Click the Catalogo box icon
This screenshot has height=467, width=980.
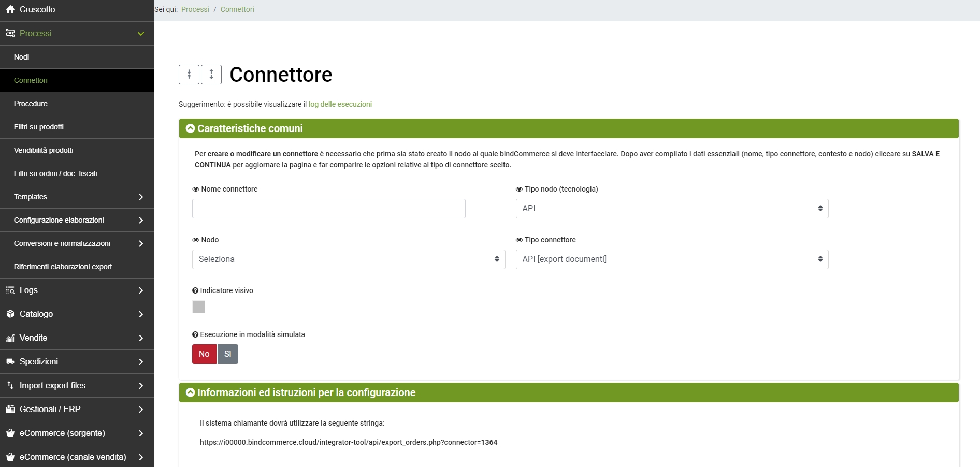click(x=10, y=314)
